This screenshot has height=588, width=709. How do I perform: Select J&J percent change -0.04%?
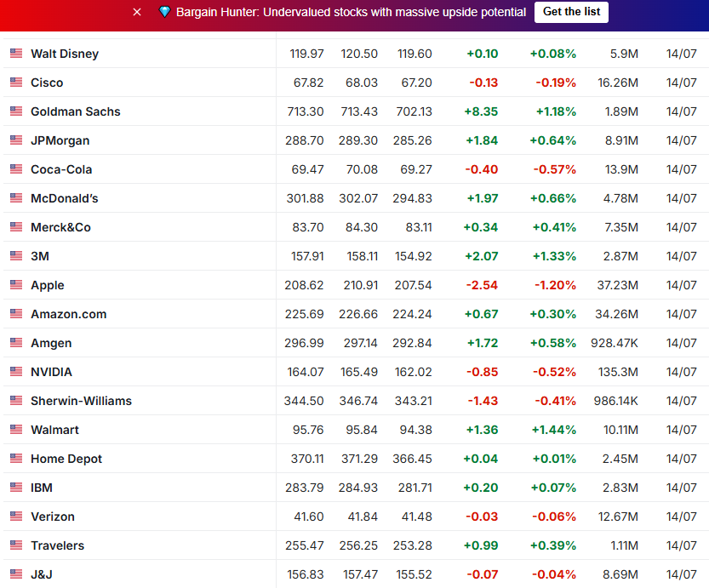tap(554, 574)
